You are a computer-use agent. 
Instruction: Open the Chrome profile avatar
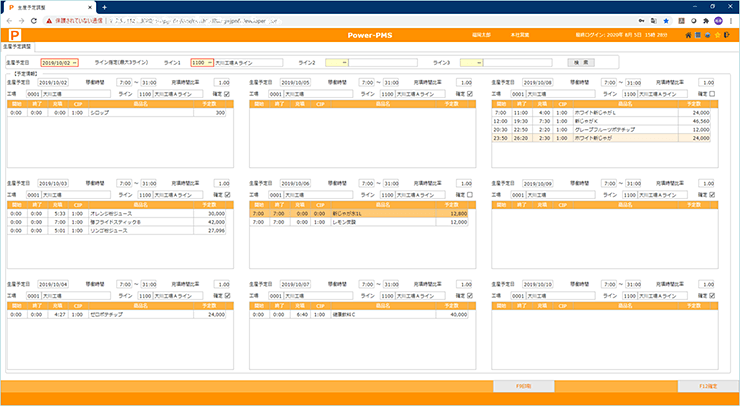pyautogui.click(x=718, y=21)
